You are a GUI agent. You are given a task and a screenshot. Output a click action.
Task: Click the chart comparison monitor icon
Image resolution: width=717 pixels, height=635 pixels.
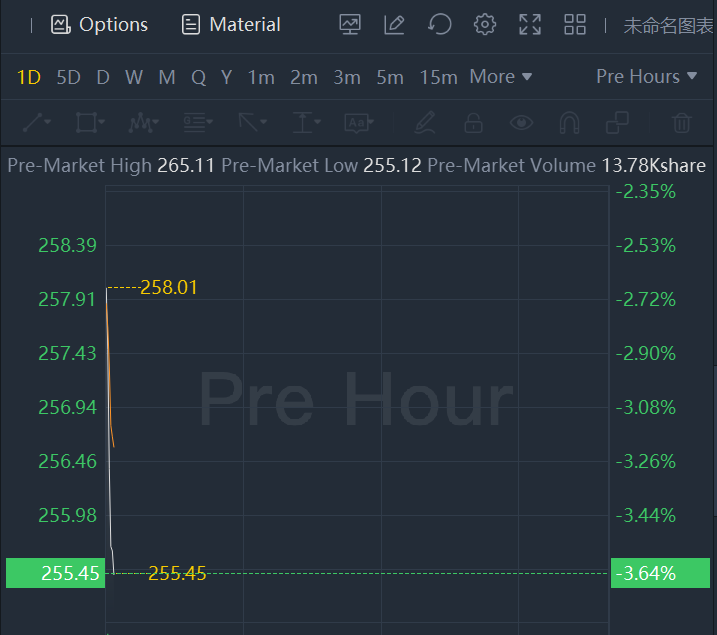coord(350,25)
